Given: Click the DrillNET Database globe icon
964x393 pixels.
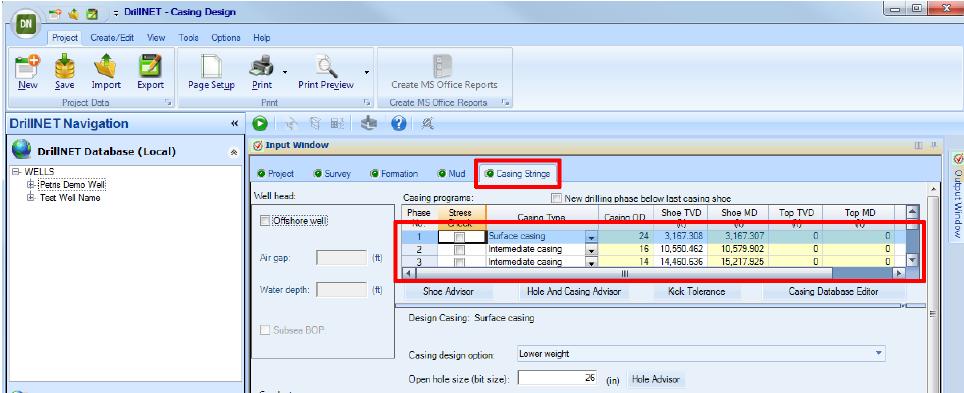Looking at the screenshot, I should point(22,149).
